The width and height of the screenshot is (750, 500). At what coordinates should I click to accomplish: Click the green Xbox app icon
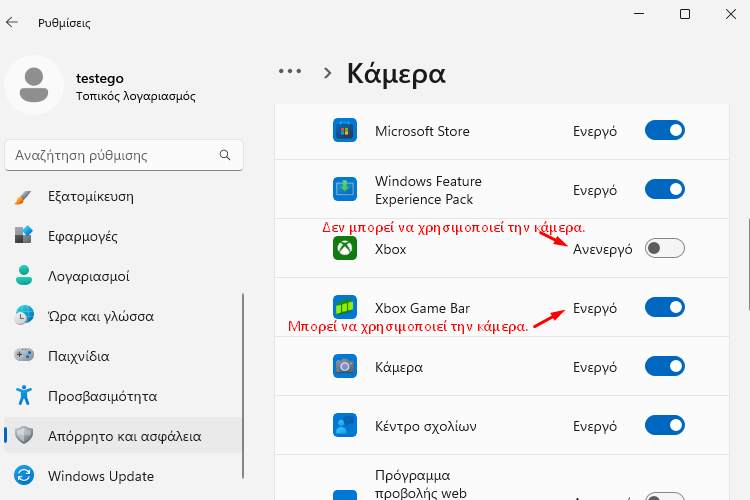coord(345,248)
